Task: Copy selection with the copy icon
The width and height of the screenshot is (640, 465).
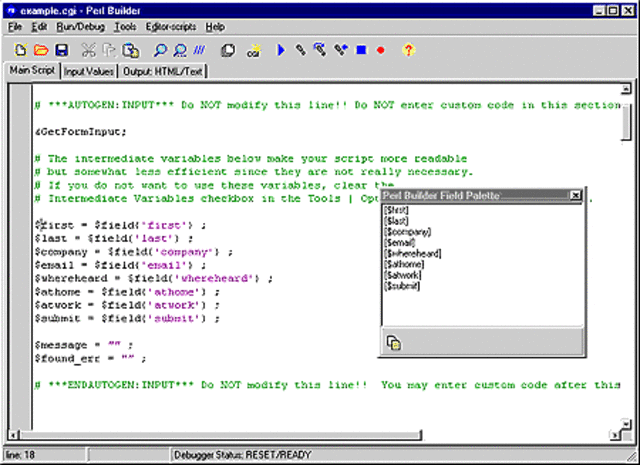Action: click(x=109, y=50)
